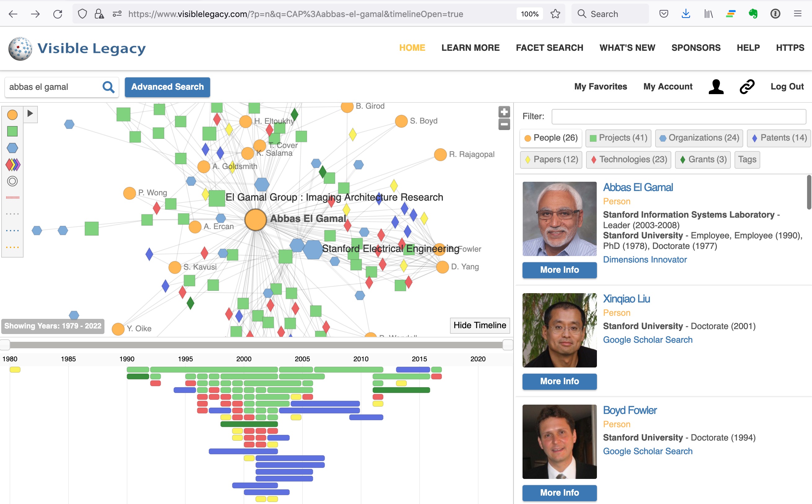Toggle the orange people circle legend icon
This screenshot has width=812, height=504.
12,115
